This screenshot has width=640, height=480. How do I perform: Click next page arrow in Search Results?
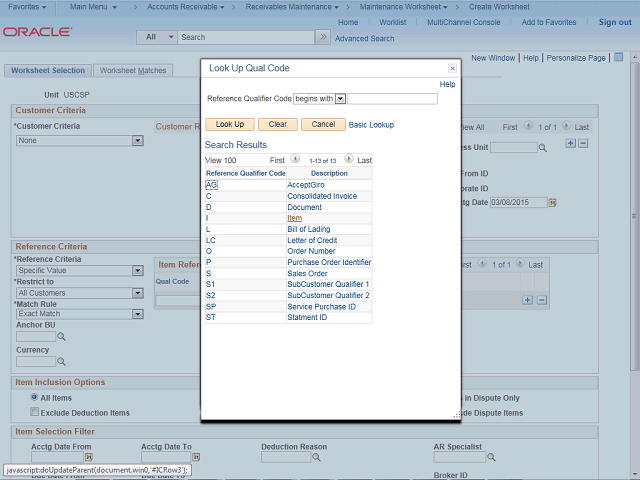tap(349, 160)
